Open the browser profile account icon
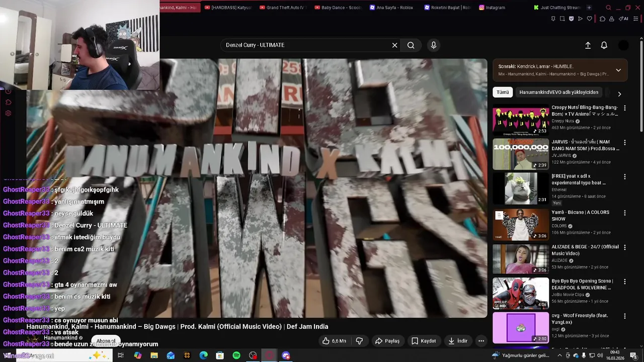 [611, 19]
